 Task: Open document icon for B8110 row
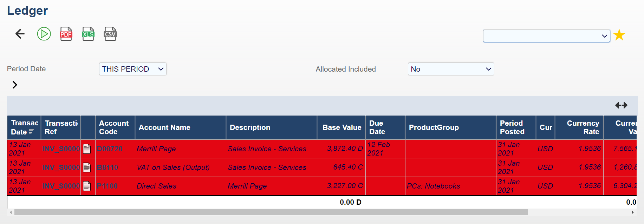(x=87, y=167)
